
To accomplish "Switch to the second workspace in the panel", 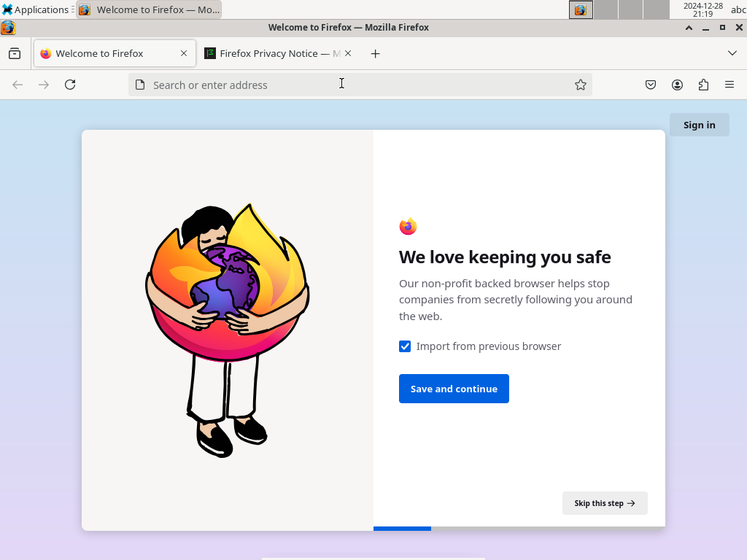I will [606, 9].
